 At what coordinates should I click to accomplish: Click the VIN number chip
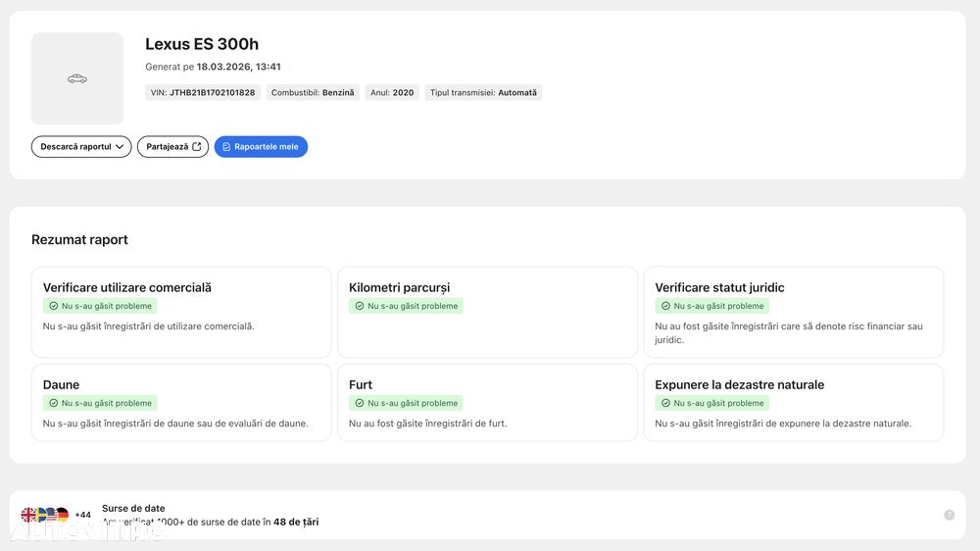[203, 93]
